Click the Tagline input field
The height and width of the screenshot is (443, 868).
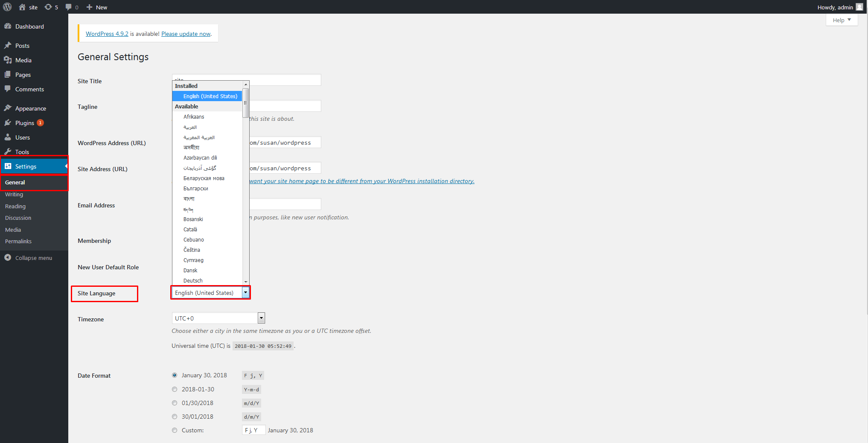tap(285, 106)
